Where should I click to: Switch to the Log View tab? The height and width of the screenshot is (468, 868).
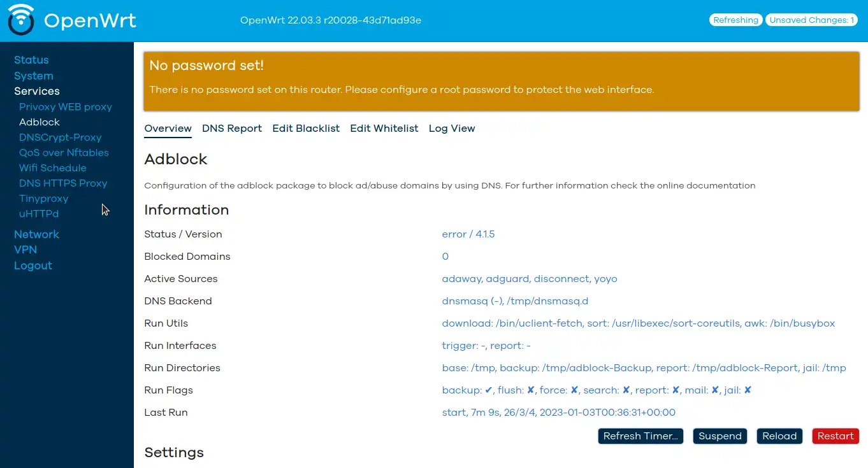coord(451,128)
